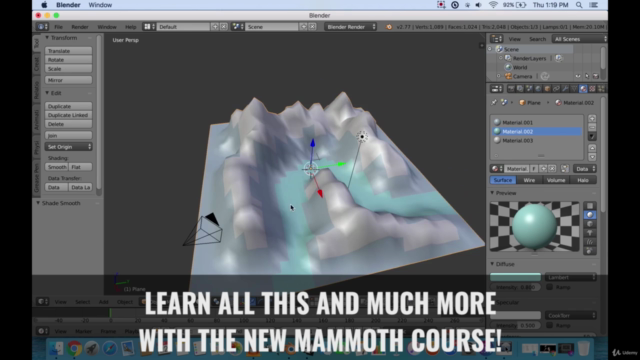
Task: Click the Rotate button
Action: click(69, 60)
